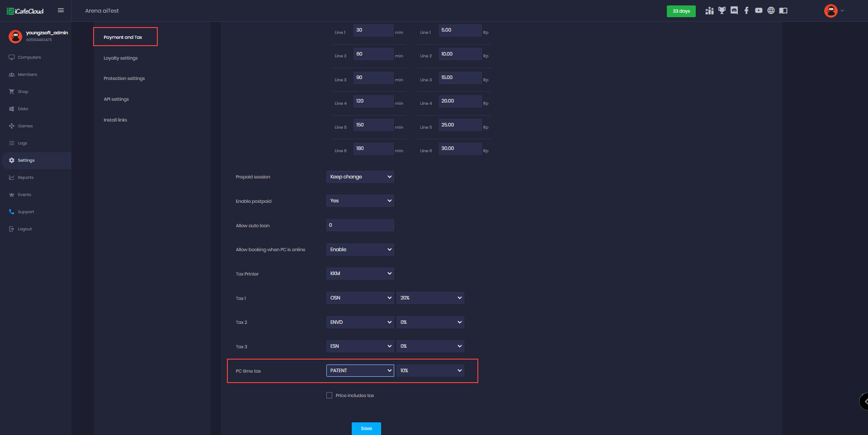This screenshot has height=435, width=868.
Task: Open the PC time tax PATENT dropdown
Action: [x=360, y=370]
